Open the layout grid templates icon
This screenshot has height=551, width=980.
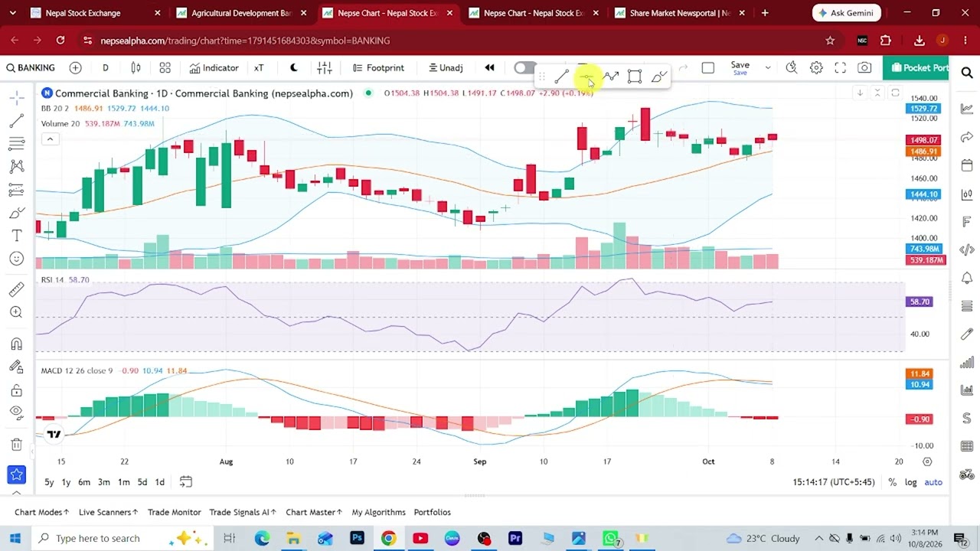(165, 68)
